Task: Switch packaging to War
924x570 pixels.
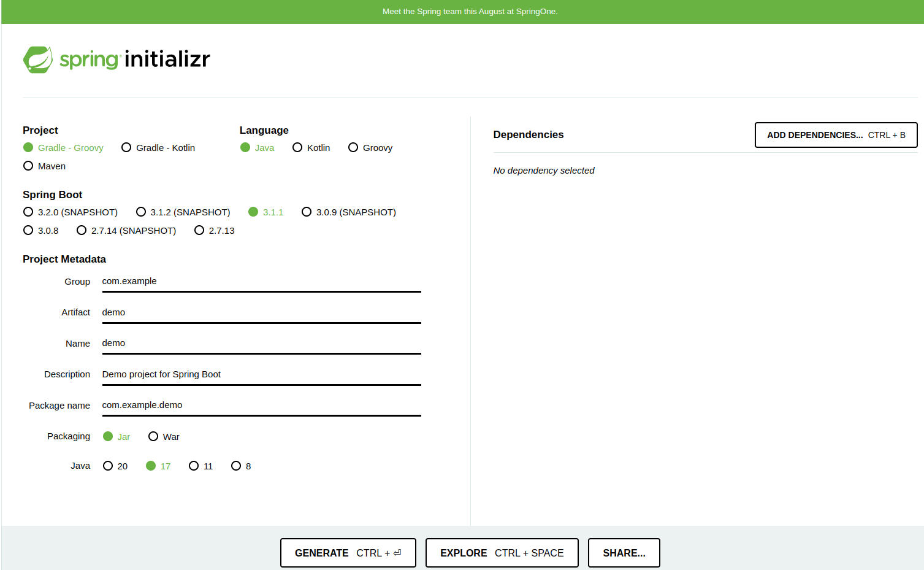Action: pyautogui.click(x=153, y=437)
